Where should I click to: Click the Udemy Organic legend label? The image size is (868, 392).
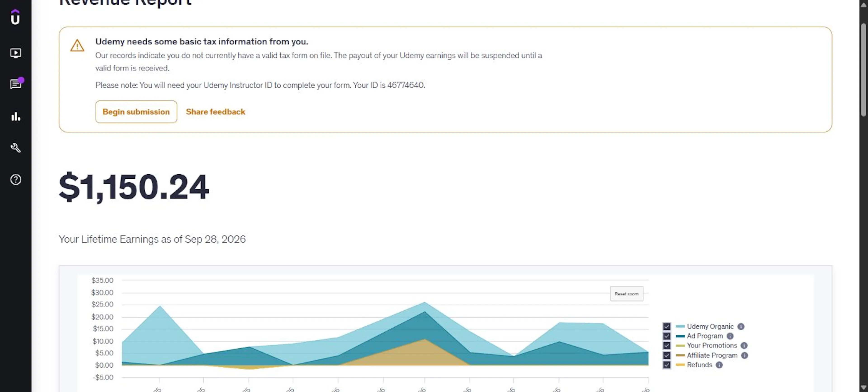(710, 326)
